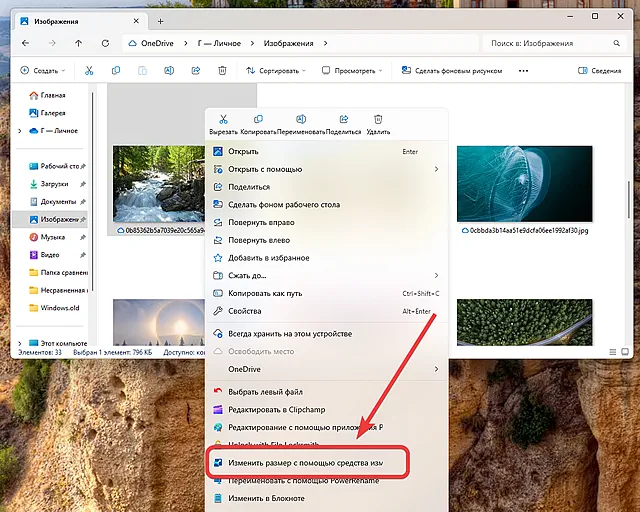Screen dimensions: 640x512
Task: Select Открыть in the context menu
Action: click(327, 151)
